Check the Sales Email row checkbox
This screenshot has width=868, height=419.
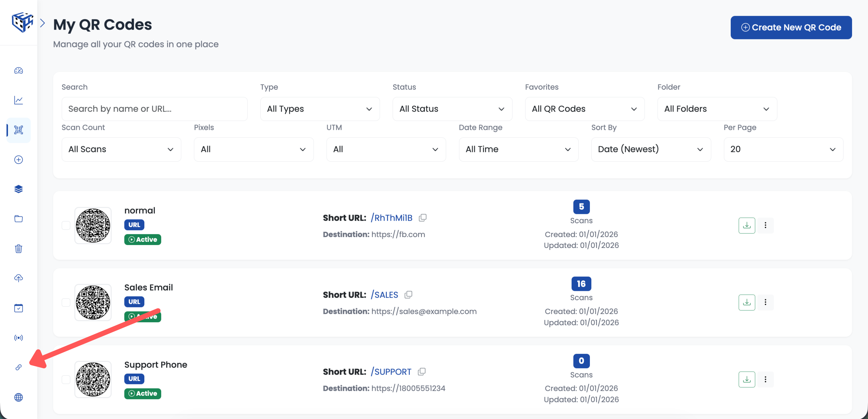[x=66, y=303]
